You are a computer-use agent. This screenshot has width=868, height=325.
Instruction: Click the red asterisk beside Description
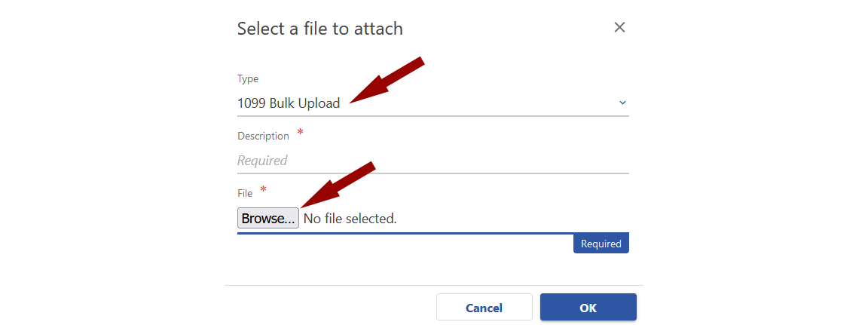click(x=301, y=133)
